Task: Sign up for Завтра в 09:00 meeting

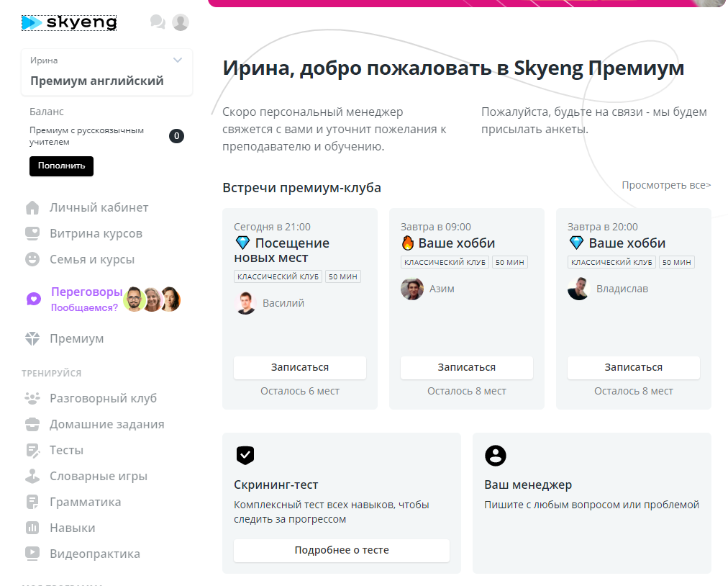Action: pyautogui.click(x=467, y=368)
